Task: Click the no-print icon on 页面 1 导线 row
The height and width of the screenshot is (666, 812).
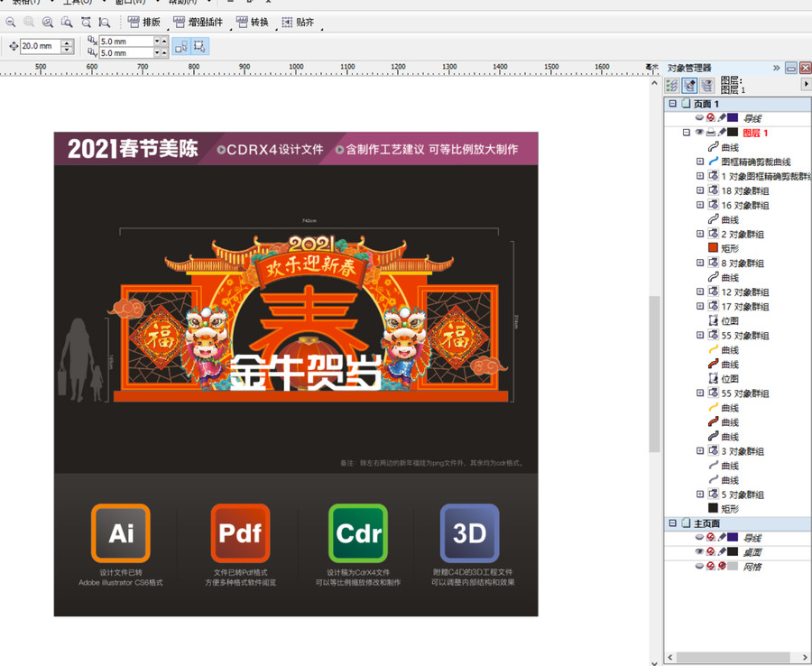Action: click(x=711, y=118)
